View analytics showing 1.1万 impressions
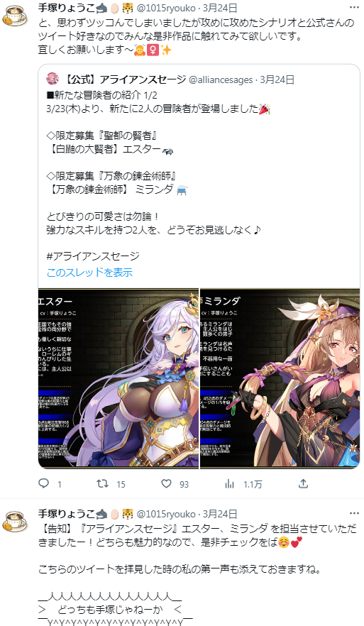364x626 pixels. coord(229,484)
